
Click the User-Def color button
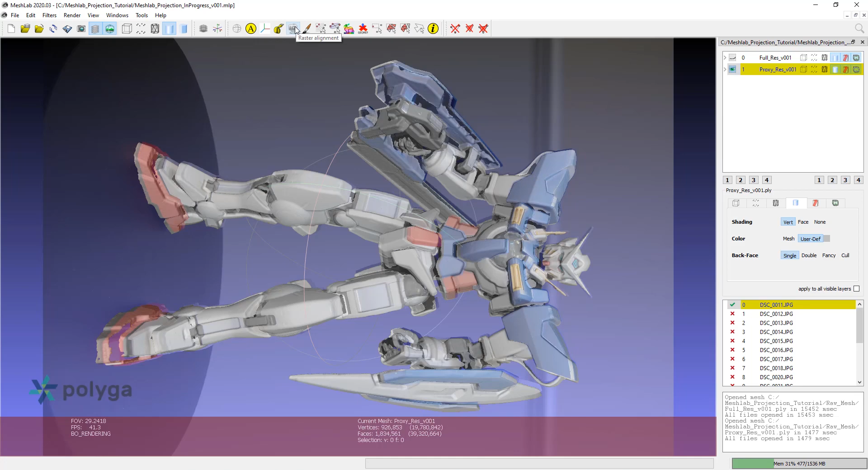pos(810,239)
